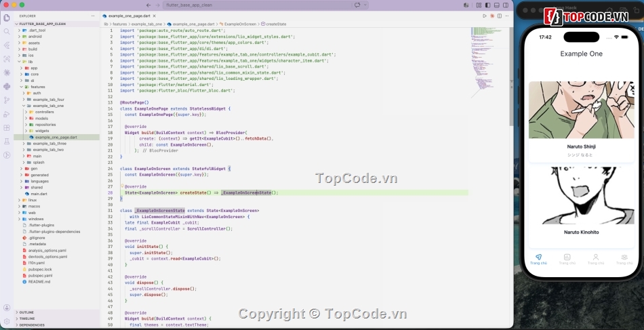Viewport: 644px width, 330px height.
Task: Expand the controllers folder
Action: tap(57, 112)
